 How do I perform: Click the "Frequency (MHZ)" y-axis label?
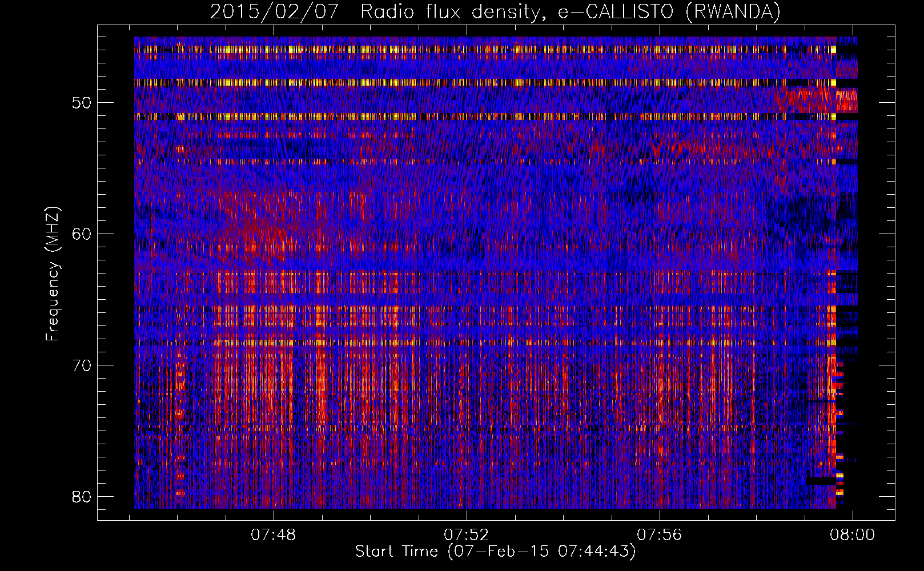click(x=53, y=274)
